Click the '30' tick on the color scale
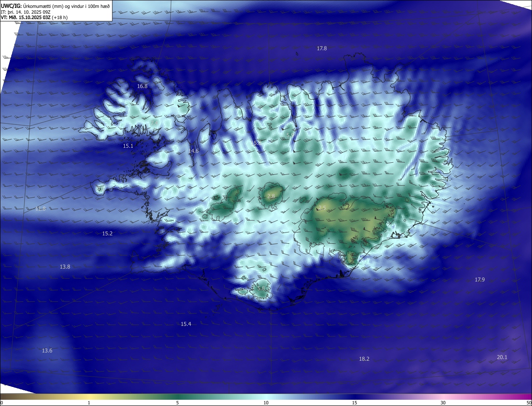The image size is (532, 406). [x=443, y=403]
